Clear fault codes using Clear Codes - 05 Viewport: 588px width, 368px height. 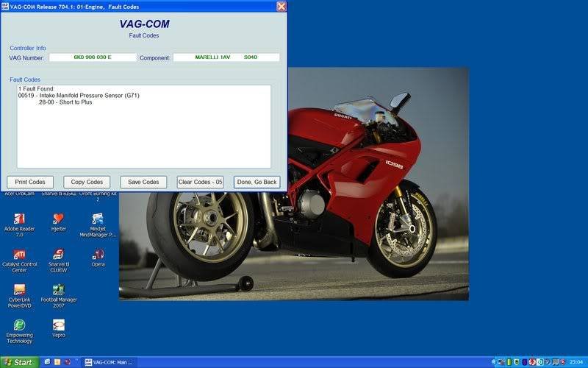pyautogui.click(x=200, y=182)
